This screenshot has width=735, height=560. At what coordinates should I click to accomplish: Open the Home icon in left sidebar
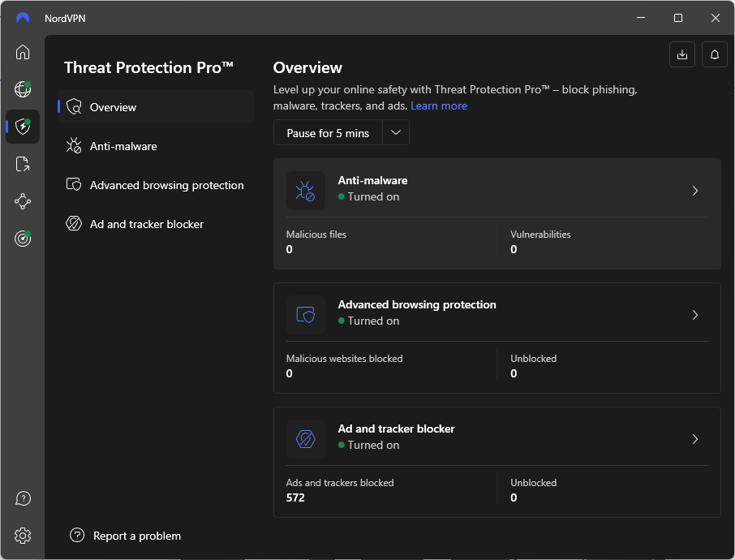click(23, 52)
